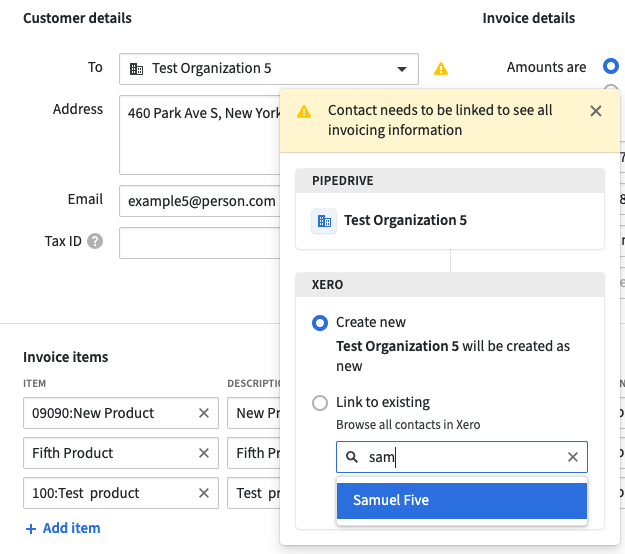
Task: Click the yellow warning icon next to To field
Action: [x=440, y=69]
